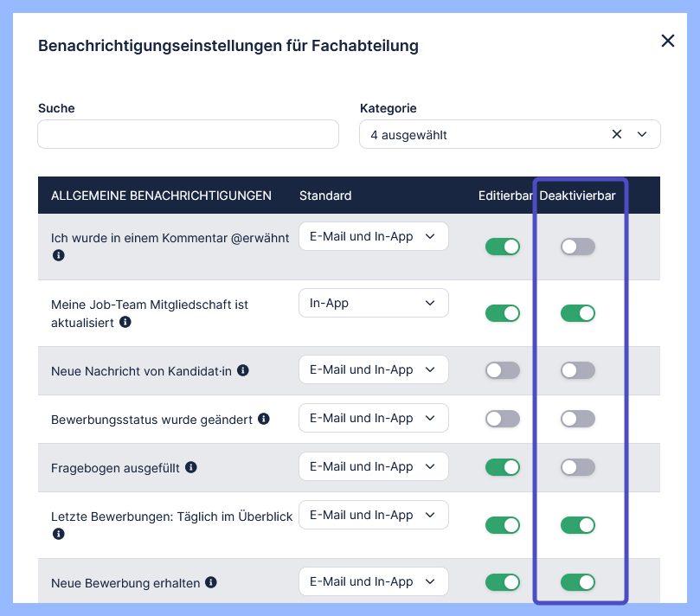Click the info icon next to Job-Team Mitgliedschaft
This screenshot has height=616, width=700.
tap(127, 321)
